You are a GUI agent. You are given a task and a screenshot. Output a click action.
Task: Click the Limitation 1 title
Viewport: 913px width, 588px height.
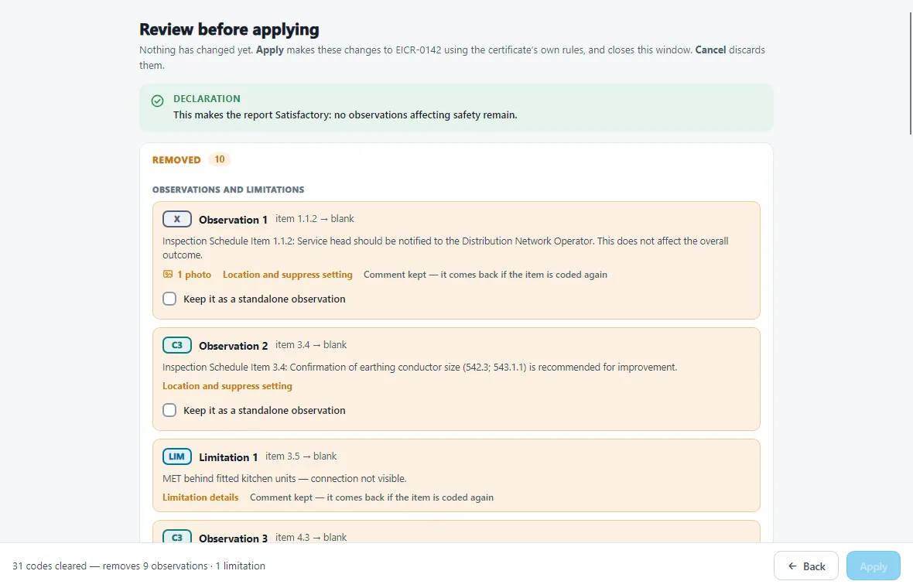(228, 457)
